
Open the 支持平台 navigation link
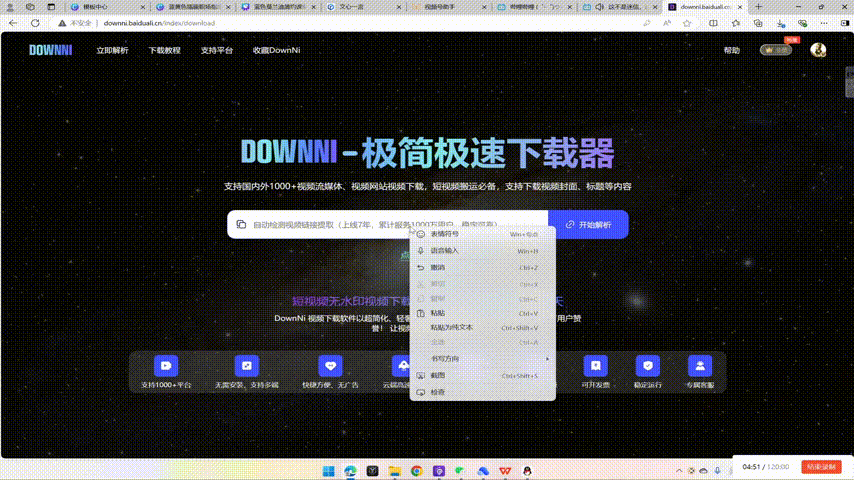[217, 50]
